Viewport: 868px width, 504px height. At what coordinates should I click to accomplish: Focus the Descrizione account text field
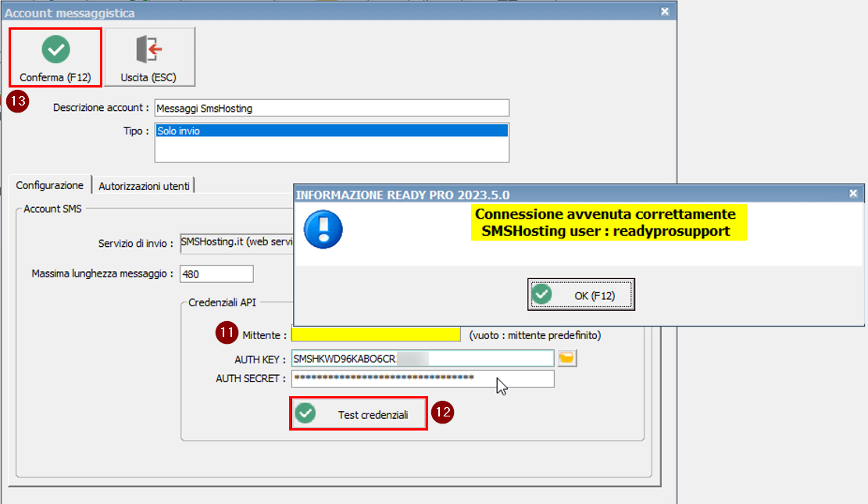331,108
